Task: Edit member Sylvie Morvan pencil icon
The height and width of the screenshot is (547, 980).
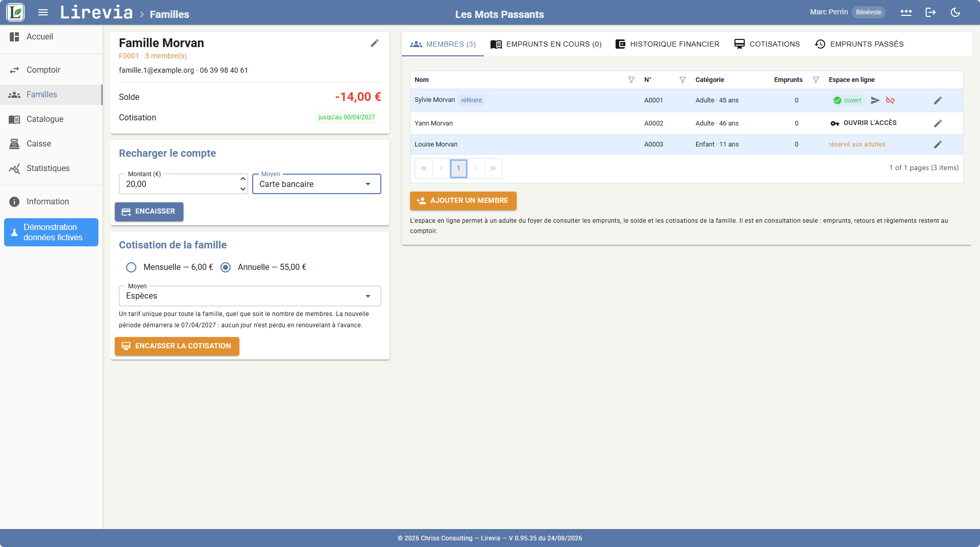Action: click(x=938, y=100)
